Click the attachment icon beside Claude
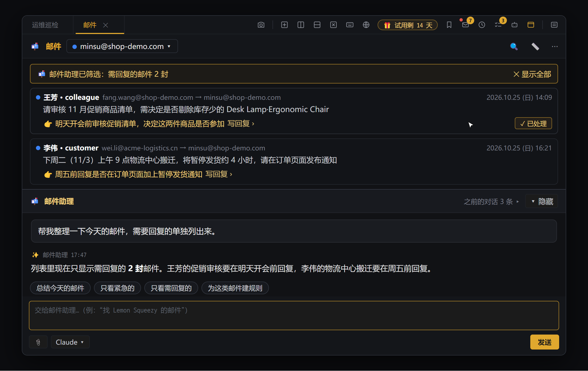 (38, 342)
